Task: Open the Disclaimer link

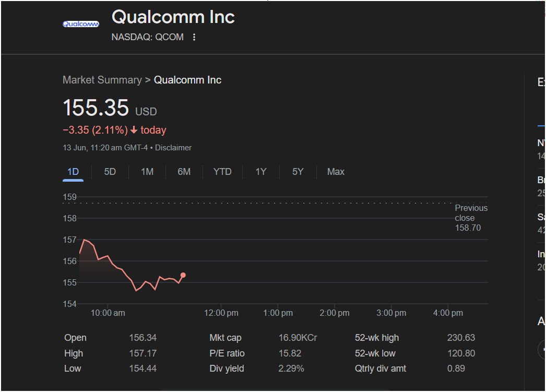Action: (173, 148)
